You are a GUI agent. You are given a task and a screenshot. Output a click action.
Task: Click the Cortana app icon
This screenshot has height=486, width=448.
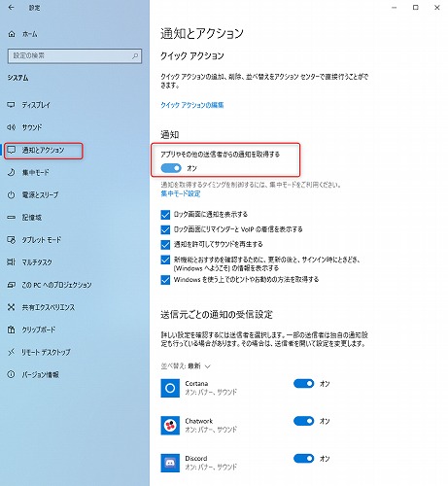click(170, 388)
